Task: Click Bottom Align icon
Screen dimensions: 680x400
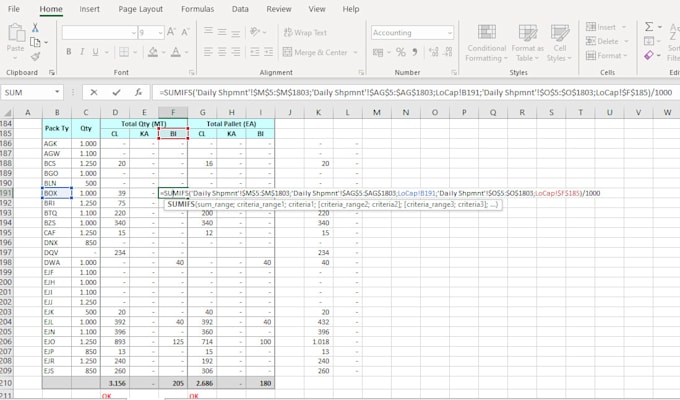Action: click(235, 31)
